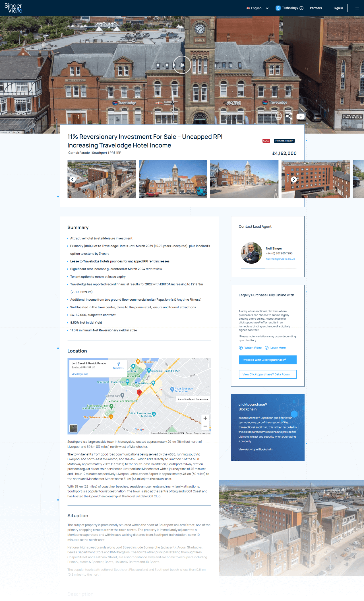Click the UK flag language icon
This screenshot has height=601, width=364.
pyautogui.click(x=248, y=8)
